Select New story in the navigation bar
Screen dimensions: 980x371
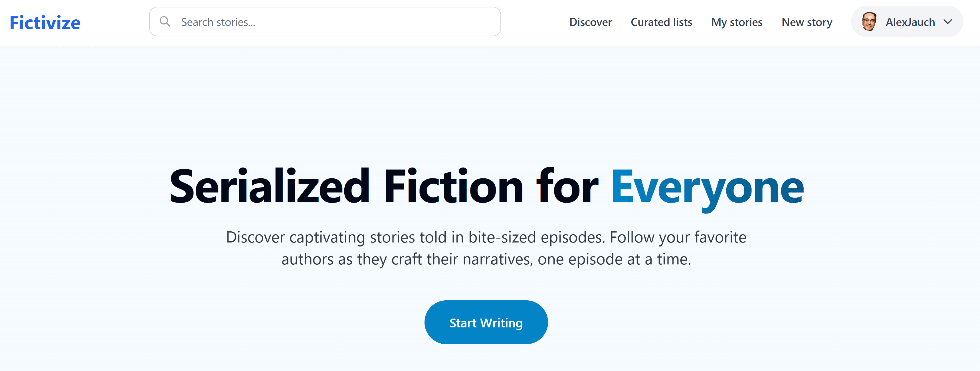point(807,22)
